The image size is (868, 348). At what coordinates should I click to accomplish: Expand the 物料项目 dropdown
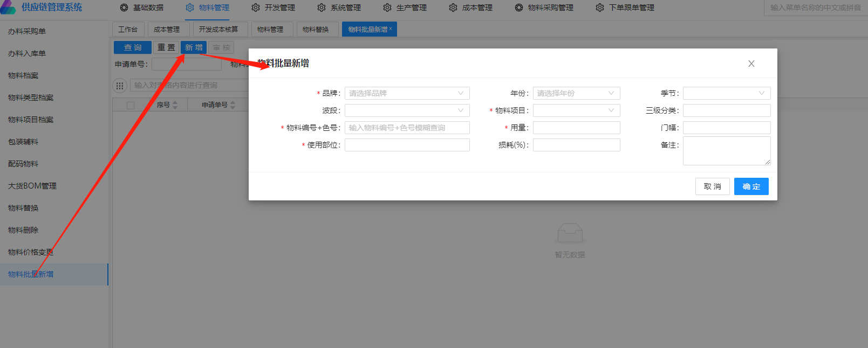(x=576, y=110)
